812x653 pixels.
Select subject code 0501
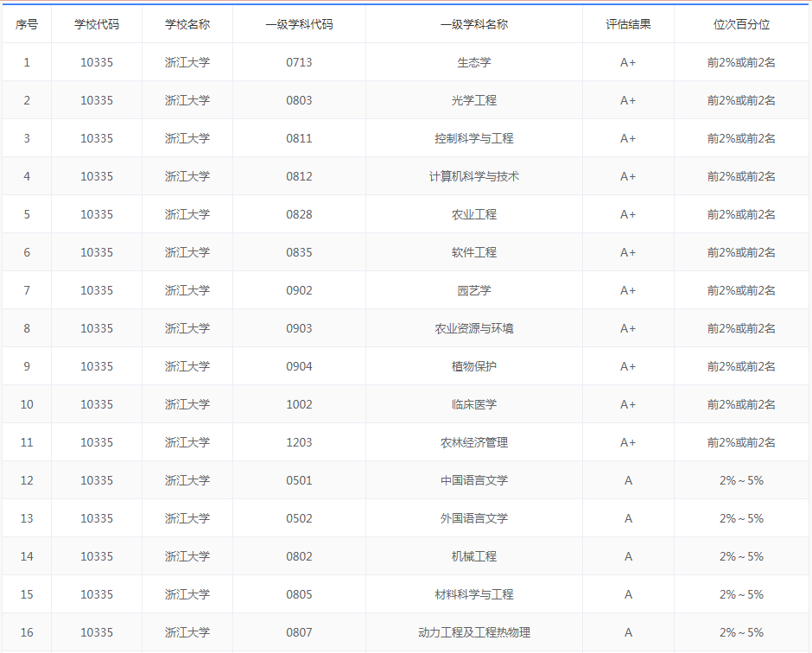pyautogui.click(x=300, y=480)
